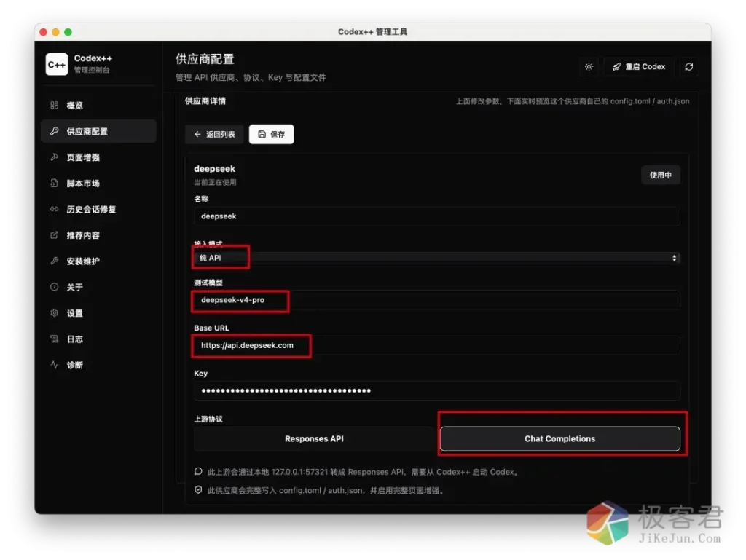Open 历史会话修复 sidebar entry
The height and width of the screenshot is (560, 746).
[98, 209]
